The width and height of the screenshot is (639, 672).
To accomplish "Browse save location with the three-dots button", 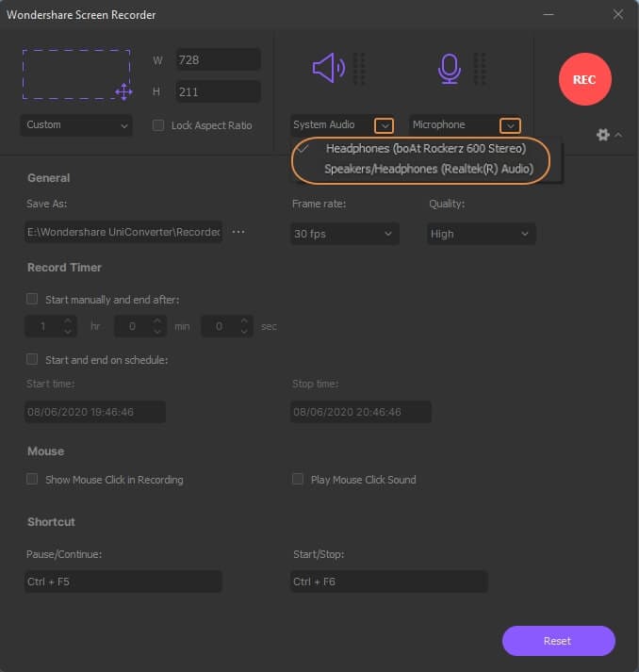I will 238,232.
